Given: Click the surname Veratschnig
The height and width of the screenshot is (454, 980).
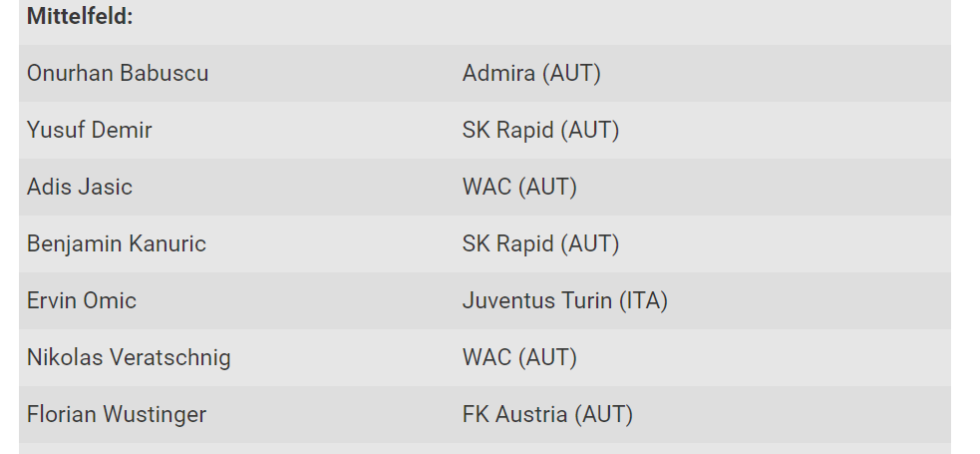Looking at the screenshot, I should tap(170, 357).
